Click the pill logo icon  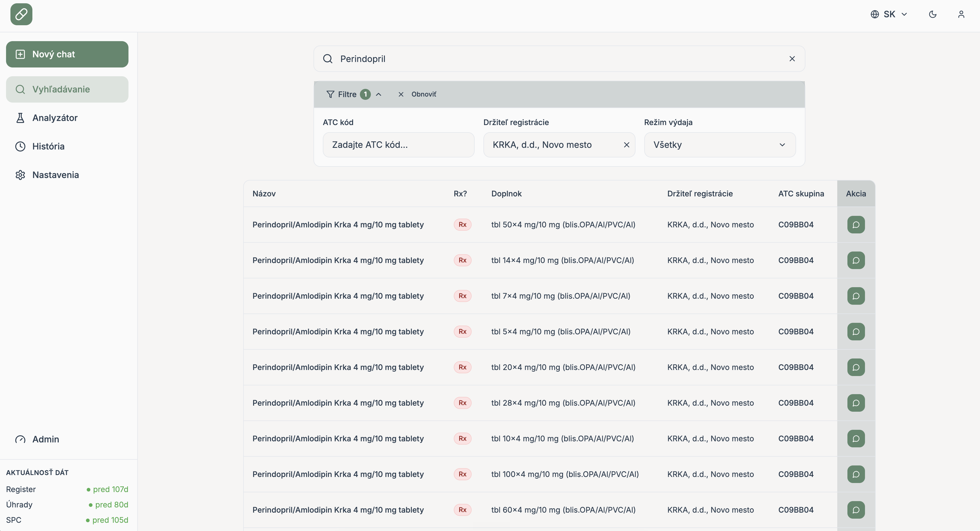click(x=21, y=15)
